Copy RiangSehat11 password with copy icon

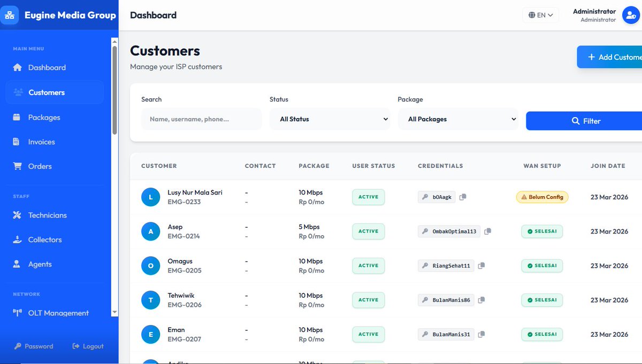pos(481,266)
